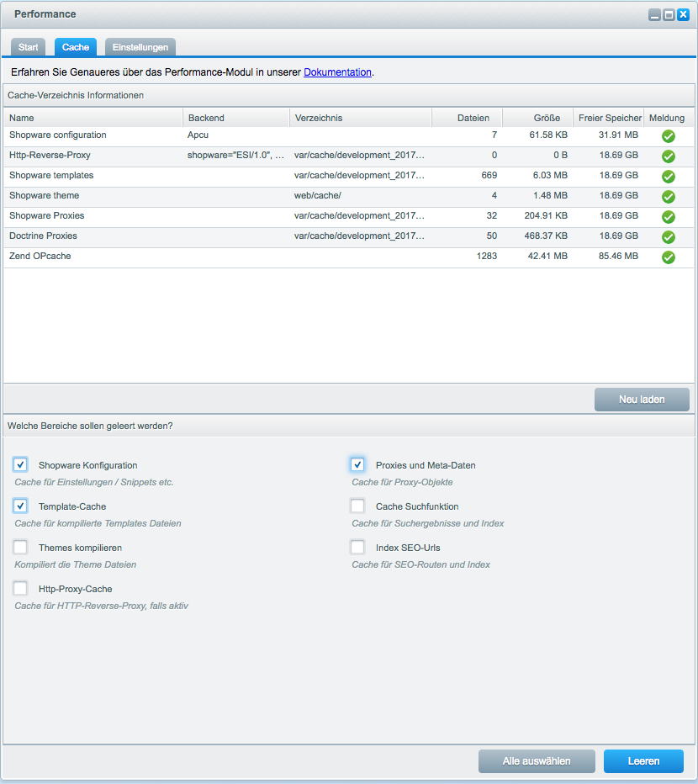Click green checkmark in Zend OPcache row
Viewport: 698px width, 784px height.
click(x=669, y=257)
